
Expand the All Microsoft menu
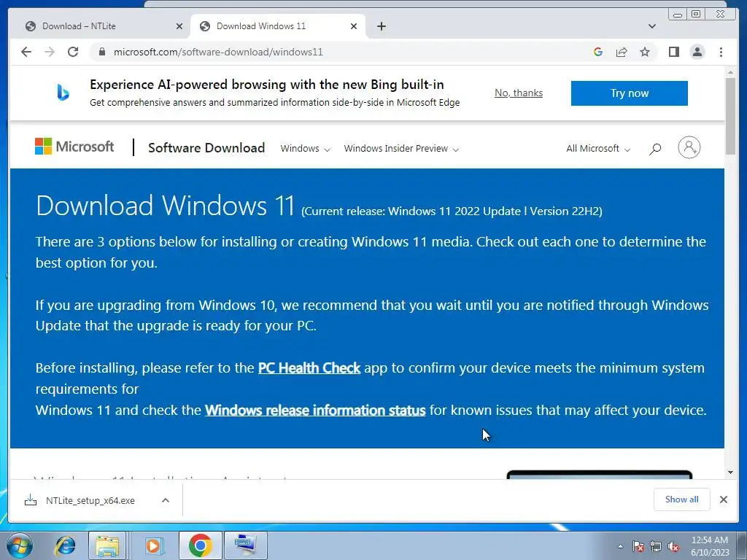click(598, 149)
